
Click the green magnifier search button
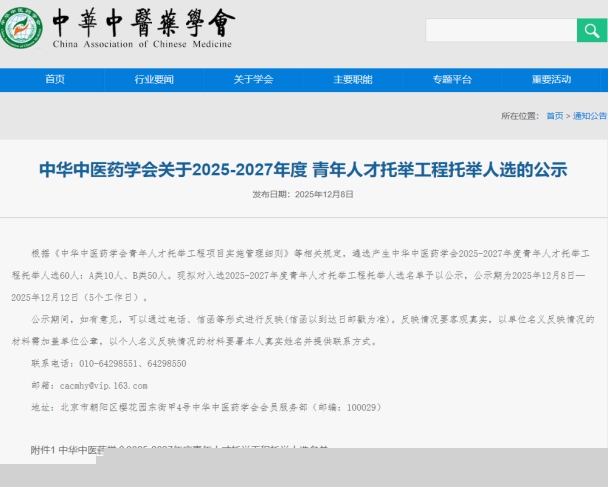pyautogui.click(x=591, y=30)
